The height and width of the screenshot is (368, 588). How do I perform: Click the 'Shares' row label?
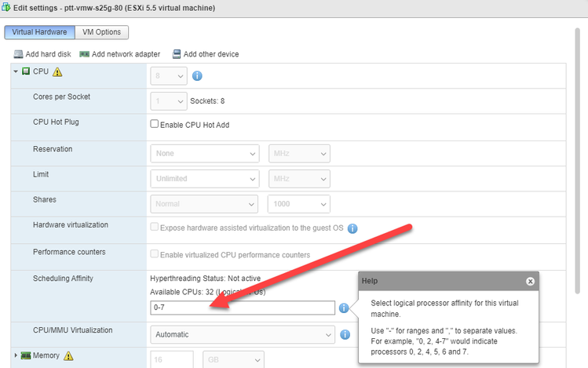[x=45, y=200]
